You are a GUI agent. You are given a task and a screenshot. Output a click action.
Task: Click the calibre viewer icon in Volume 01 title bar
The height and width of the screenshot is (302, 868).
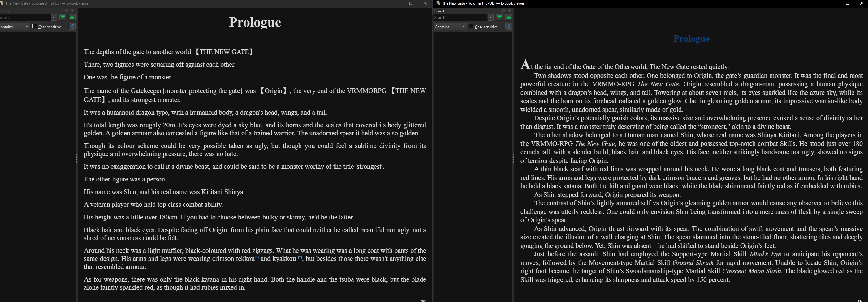pos(2,3)
